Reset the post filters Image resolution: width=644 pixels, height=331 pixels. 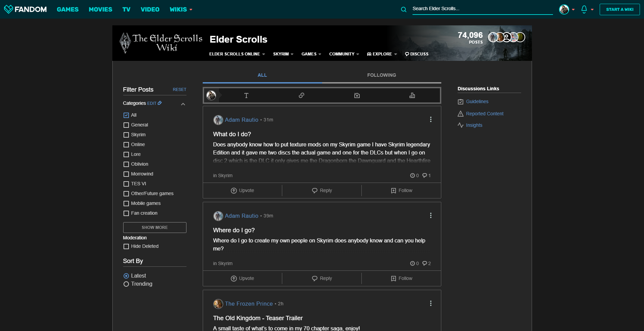pyautogui.click(x=179, y=90)
